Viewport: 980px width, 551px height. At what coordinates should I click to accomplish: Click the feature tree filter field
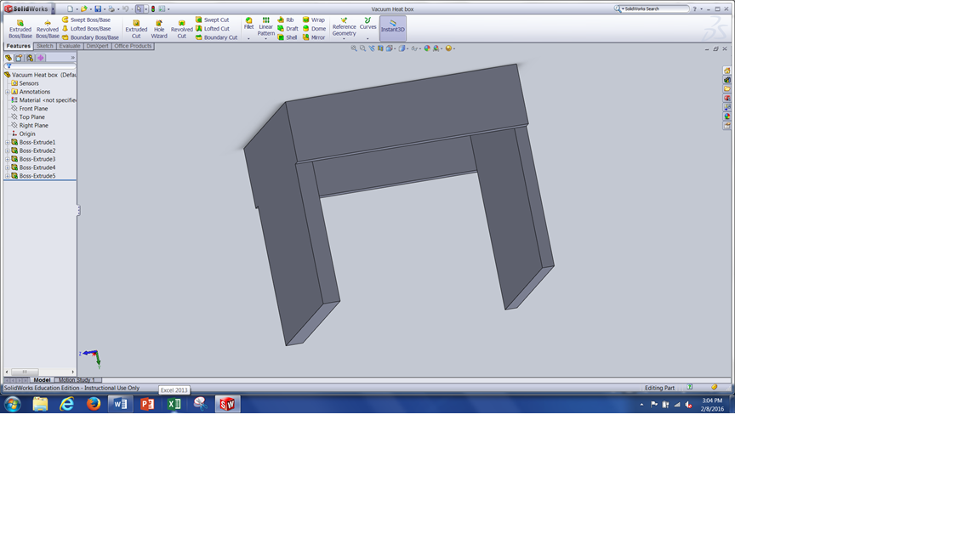tap(41, 65)
